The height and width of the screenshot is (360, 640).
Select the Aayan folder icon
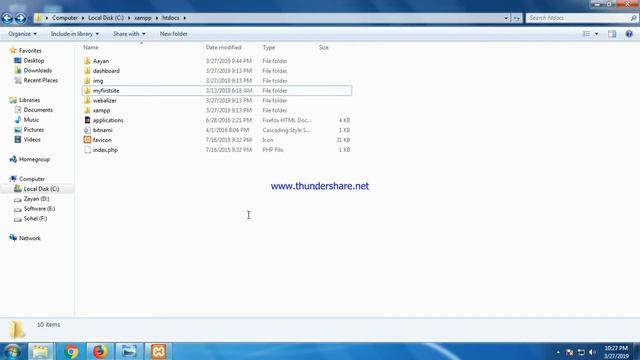click(x=87, y=61)
